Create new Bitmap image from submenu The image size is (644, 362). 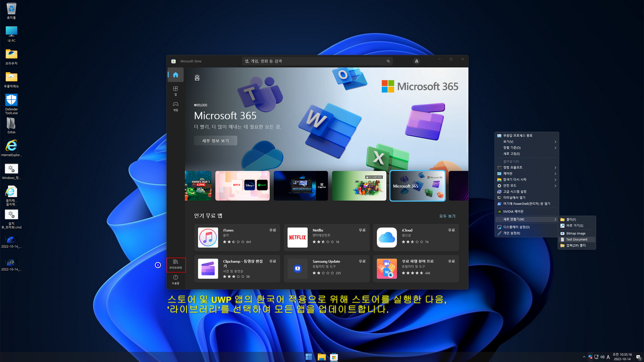tap(577, 234)
